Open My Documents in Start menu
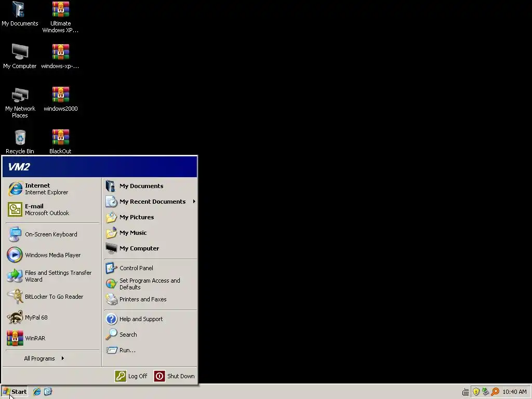This screenshot has height=399, width=532. tap(151, 186)
